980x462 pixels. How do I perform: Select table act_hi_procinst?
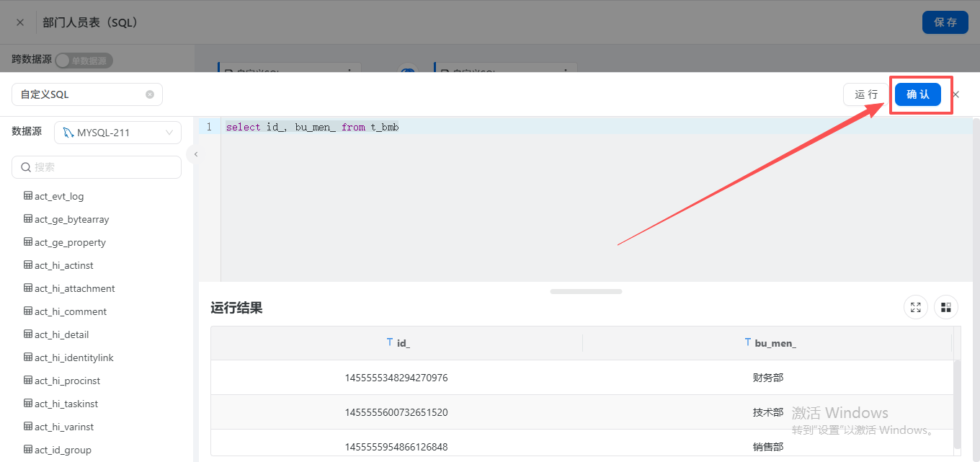(x=68, y=381)
